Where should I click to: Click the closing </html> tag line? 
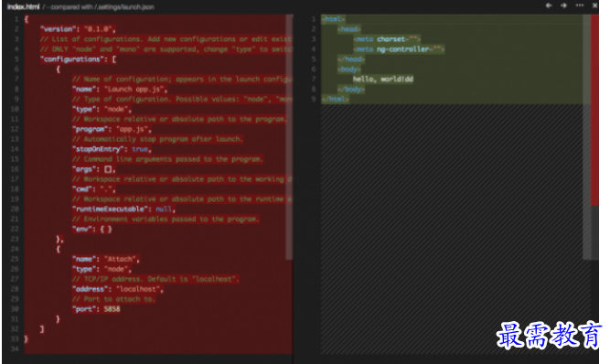336,99
